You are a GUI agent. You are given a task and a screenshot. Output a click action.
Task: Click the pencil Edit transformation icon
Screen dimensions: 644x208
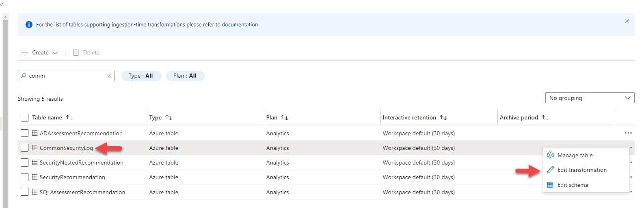click(550, 170)
